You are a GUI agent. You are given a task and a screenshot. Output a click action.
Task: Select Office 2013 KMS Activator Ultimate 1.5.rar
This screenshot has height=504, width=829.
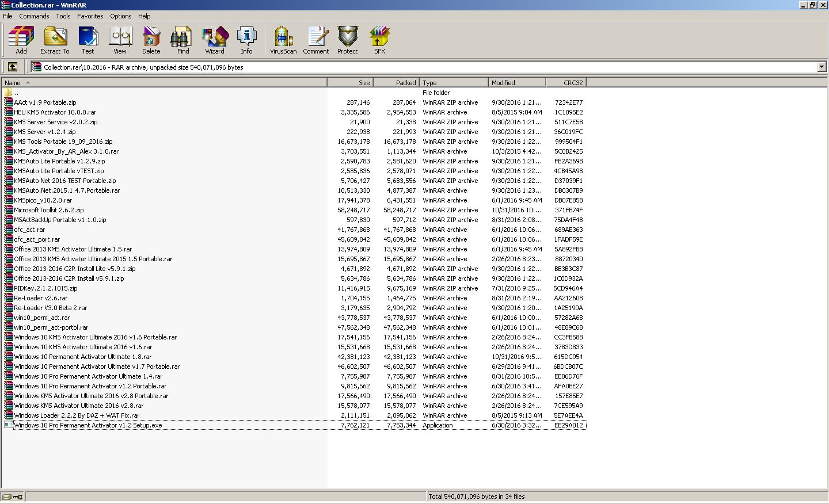73,249
